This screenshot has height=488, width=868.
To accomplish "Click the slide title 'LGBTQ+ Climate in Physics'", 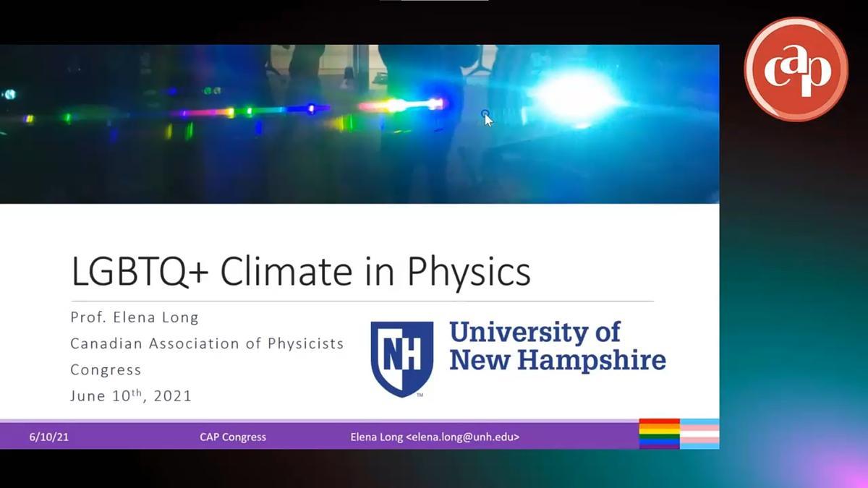I will click(301, 271).
